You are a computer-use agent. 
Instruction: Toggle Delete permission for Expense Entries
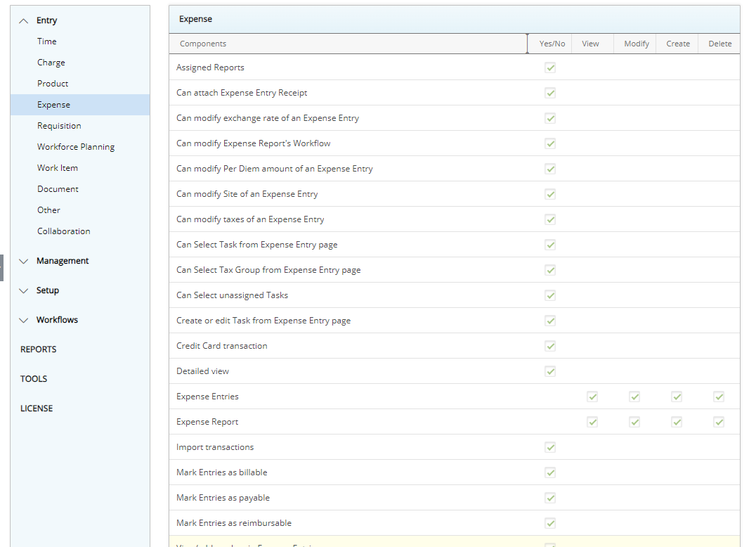[719, 397]
